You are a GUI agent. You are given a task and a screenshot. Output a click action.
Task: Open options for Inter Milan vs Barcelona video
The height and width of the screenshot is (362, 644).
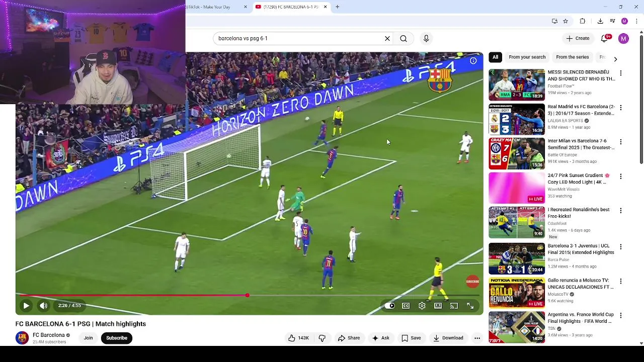click(x=620, y=142)
